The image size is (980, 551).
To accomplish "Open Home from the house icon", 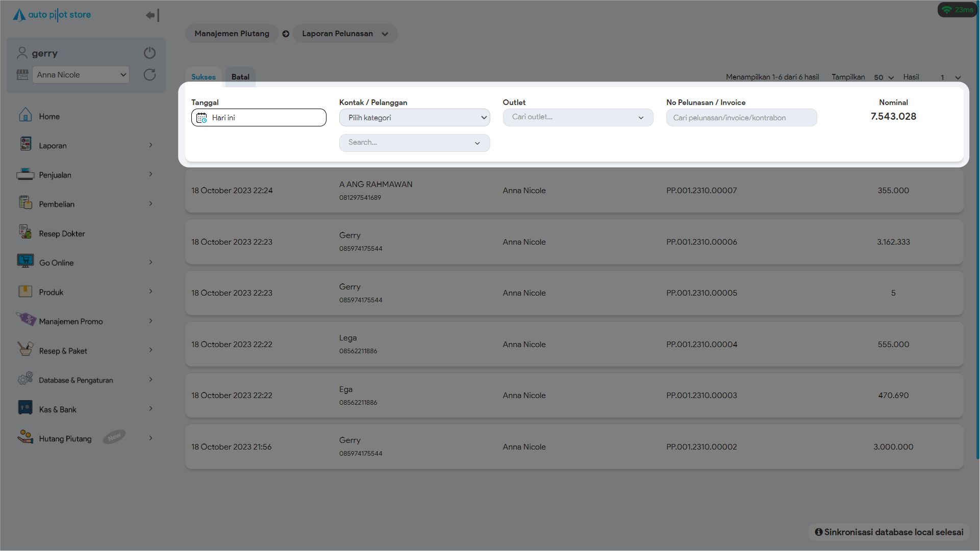I will tap(25, 115).
